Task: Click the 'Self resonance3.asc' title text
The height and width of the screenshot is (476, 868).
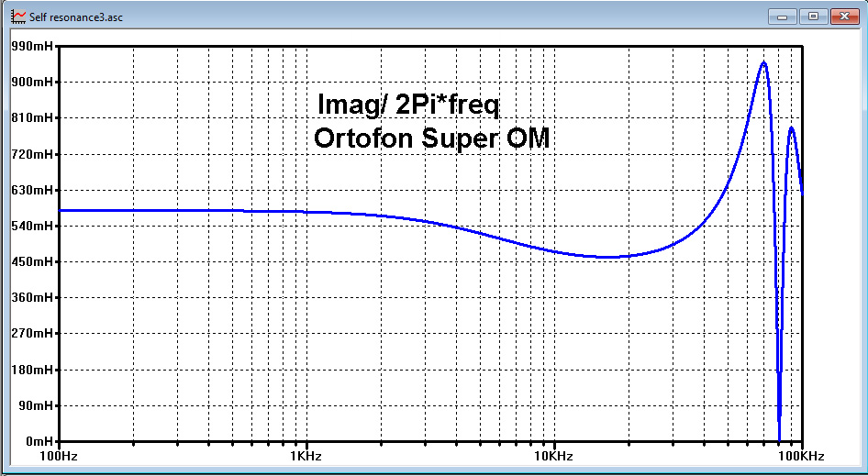Action: (x=76, y=17)
